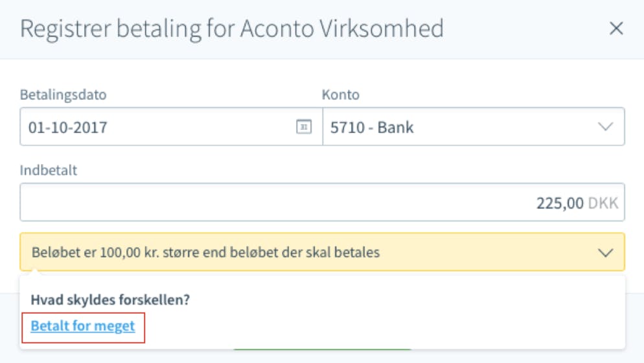Click the Betalingsdato field label
This screenshot has height=363, width=644.
[63, 95]
